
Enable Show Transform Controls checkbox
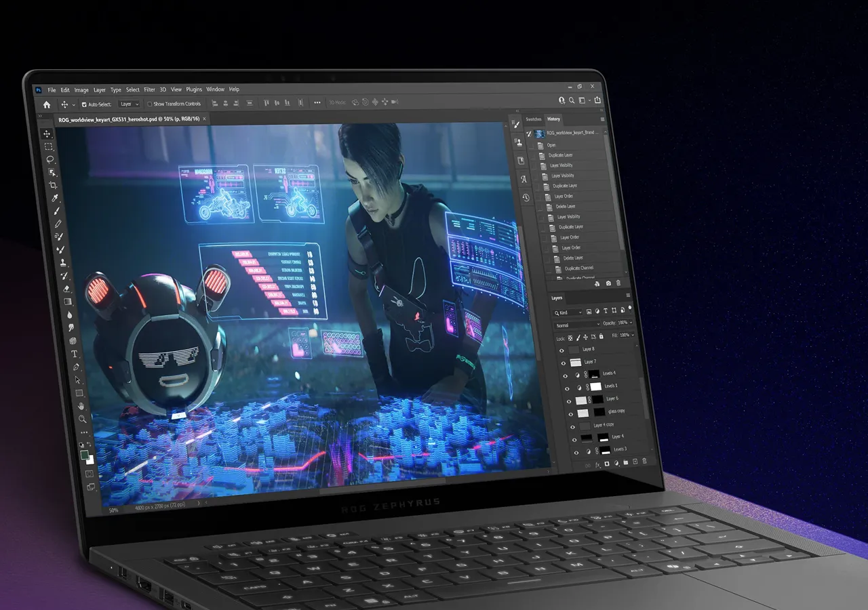tap(149, 104)
